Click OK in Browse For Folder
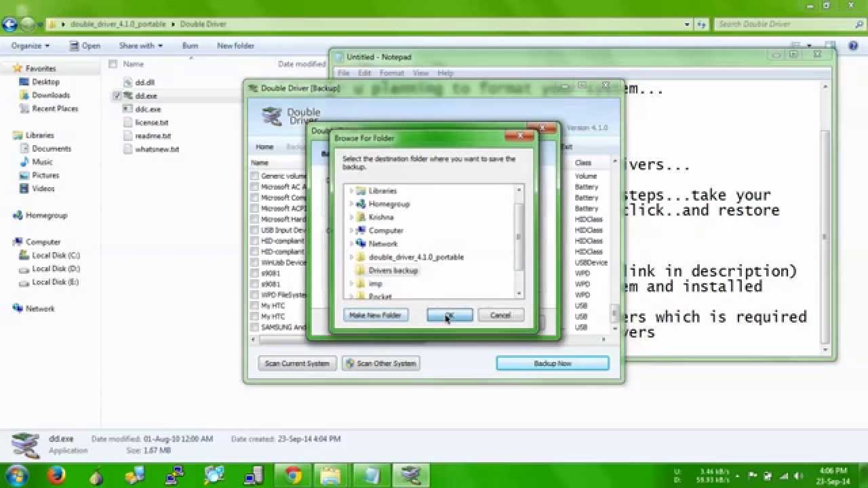The image size is (868, 488). 450,315
